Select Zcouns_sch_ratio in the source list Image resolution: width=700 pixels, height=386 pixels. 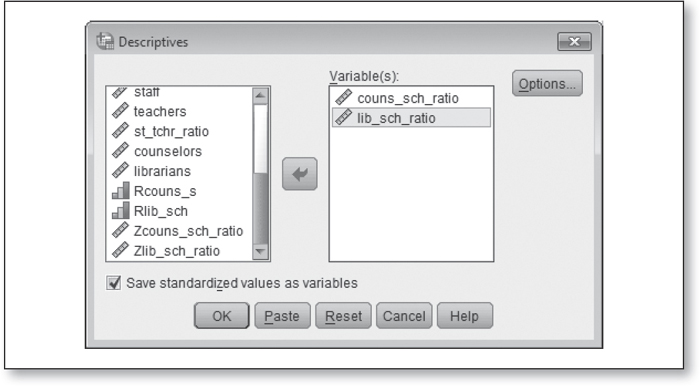pyautogui.click(x=188, y=231)
